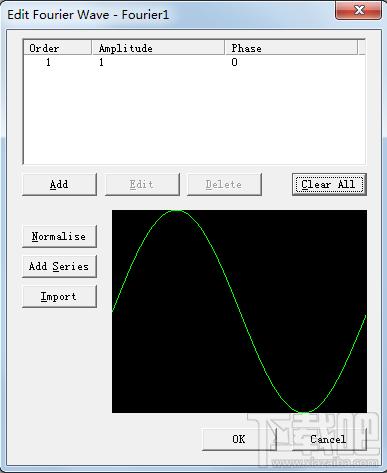Click the Clear All button
The image size is (387, 473).
[329, 184]
